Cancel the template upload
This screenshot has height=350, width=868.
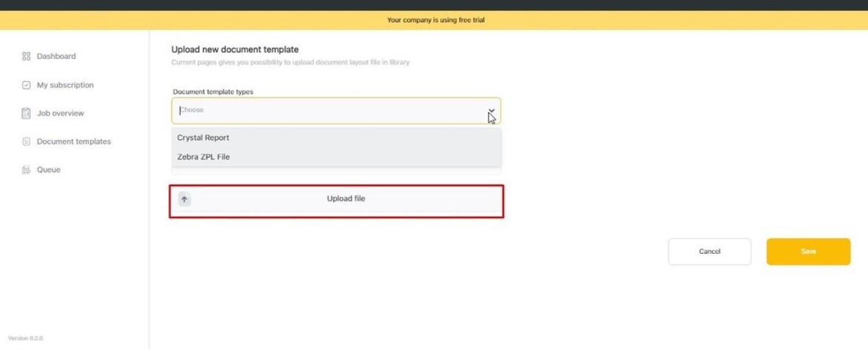pos(710,252)
